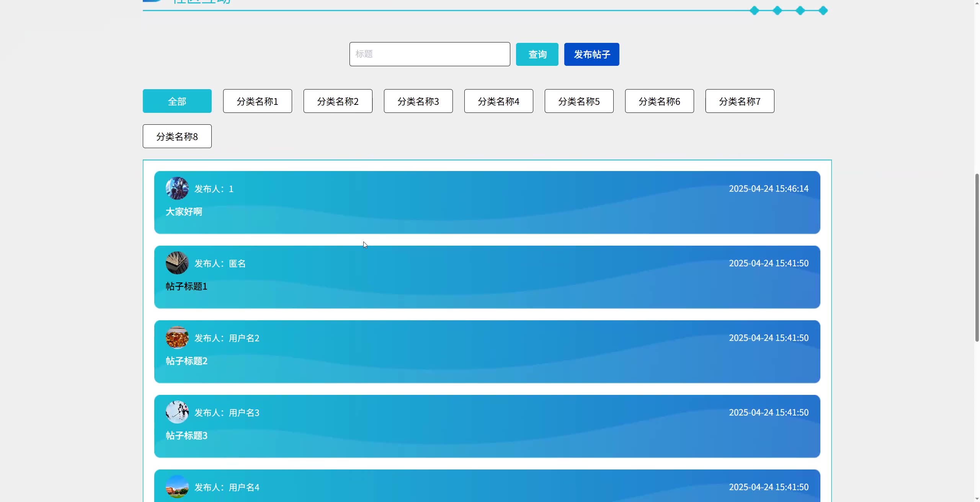Screen dimensions: 980x502
Task: Click the food avatar of 用户名2
Action: (x=177, y=337)
